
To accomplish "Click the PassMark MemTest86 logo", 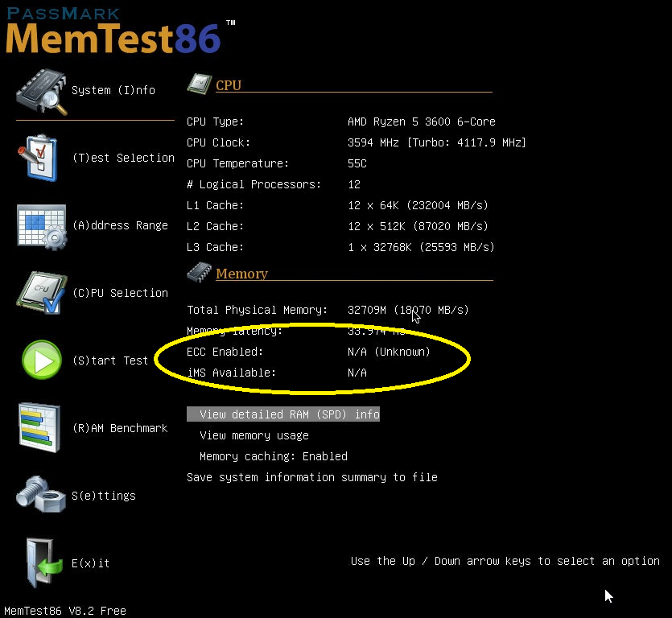I will pos(120,31).
